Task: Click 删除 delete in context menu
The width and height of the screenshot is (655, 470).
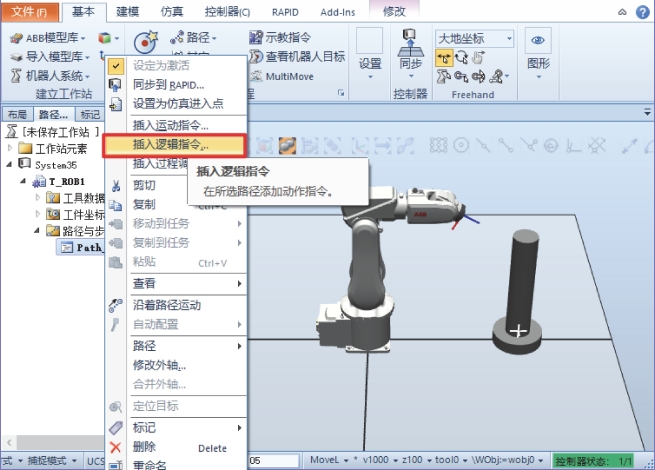Action: click(x=175, y=447)
